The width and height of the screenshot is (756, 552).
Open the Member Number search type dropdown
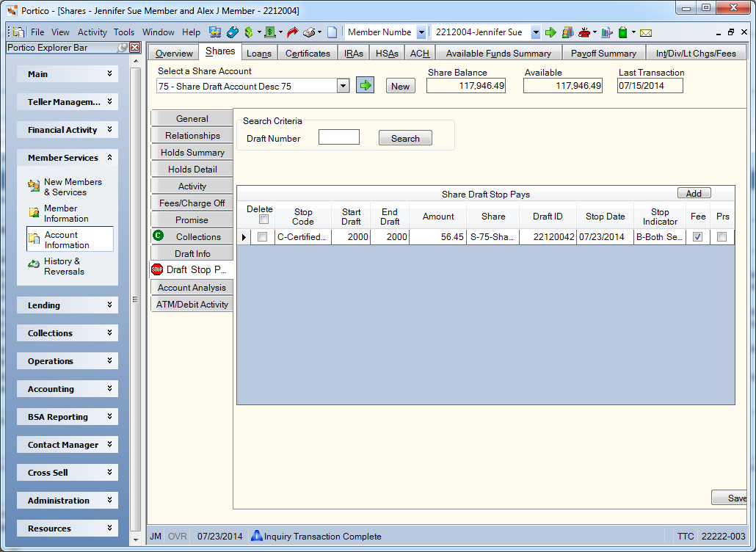pos(421,32)
